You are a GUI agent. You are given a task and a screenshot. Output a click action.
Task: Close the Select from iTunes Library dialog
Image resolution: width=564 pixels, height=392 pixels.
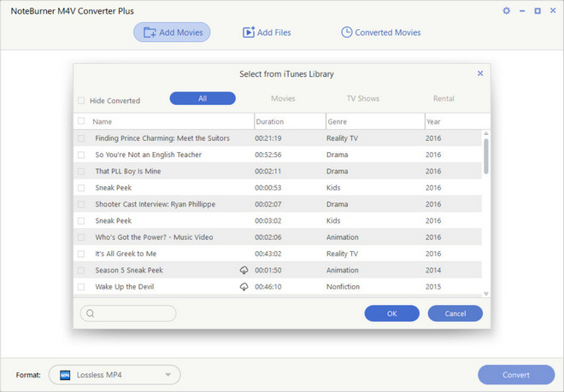(480, 73)
